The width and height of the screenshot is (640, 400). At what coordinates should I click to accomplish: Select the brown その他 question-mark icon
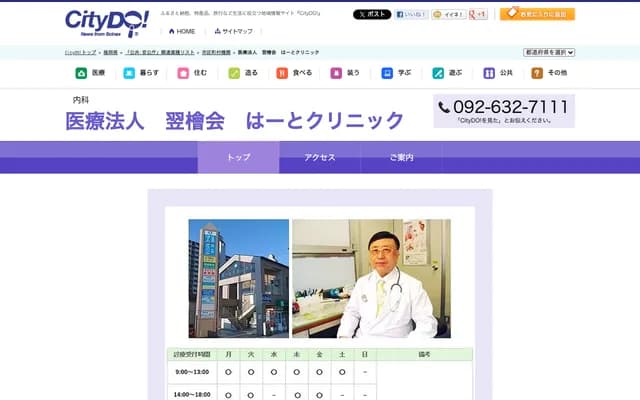[x=537, y=73]
